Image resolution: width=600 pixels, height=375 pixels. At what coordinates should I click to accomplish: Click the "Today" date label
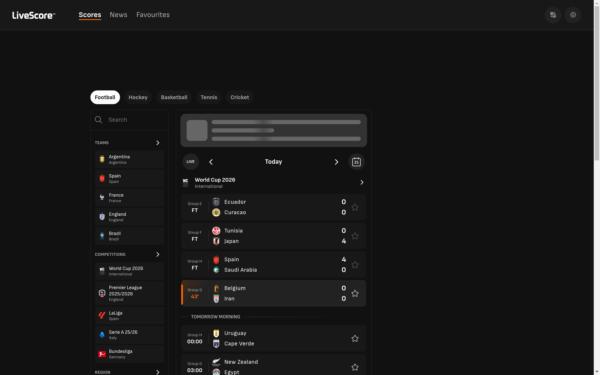click(274, 162)
